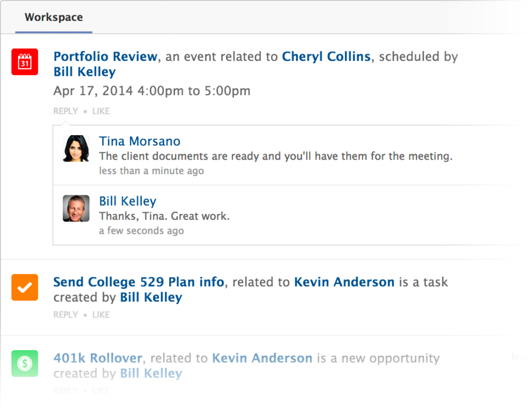This screenshot has width=532, height=412.
Task: Open Tina Morsano name in comment
Action: pos(139,141)
